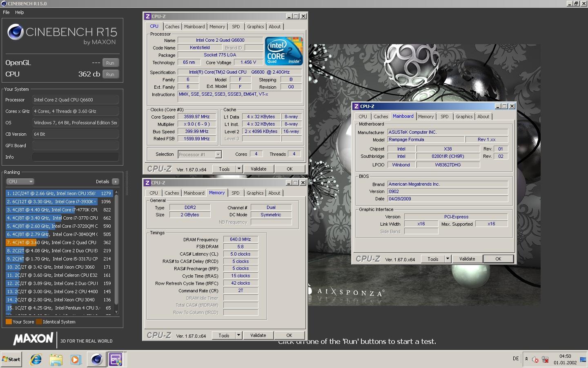Screen dimensions: 588x368
Task: Click the GFX Board field
Action: [76, 146]
